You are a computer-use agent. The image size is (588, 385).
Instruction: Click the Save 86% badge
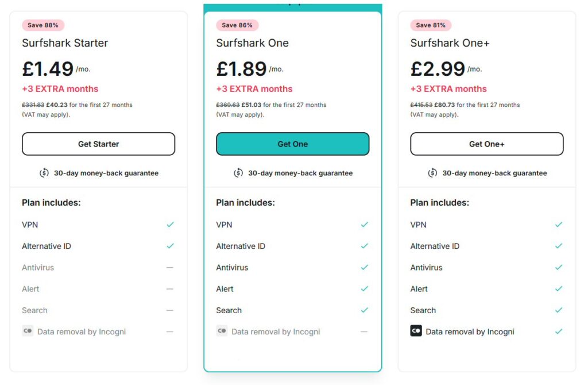pyautogui.click(x=237, y=25)
